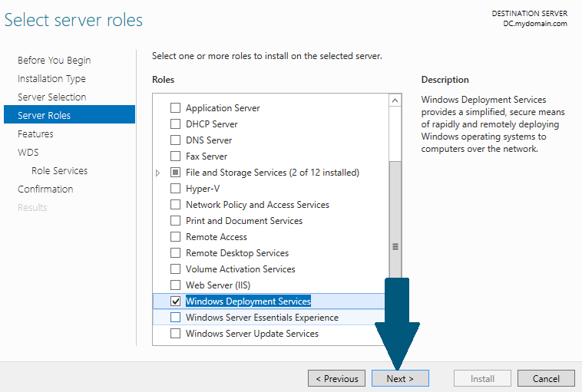Click the Next button
Viewport: 582px width, 392px height.
tap(400, 379)
